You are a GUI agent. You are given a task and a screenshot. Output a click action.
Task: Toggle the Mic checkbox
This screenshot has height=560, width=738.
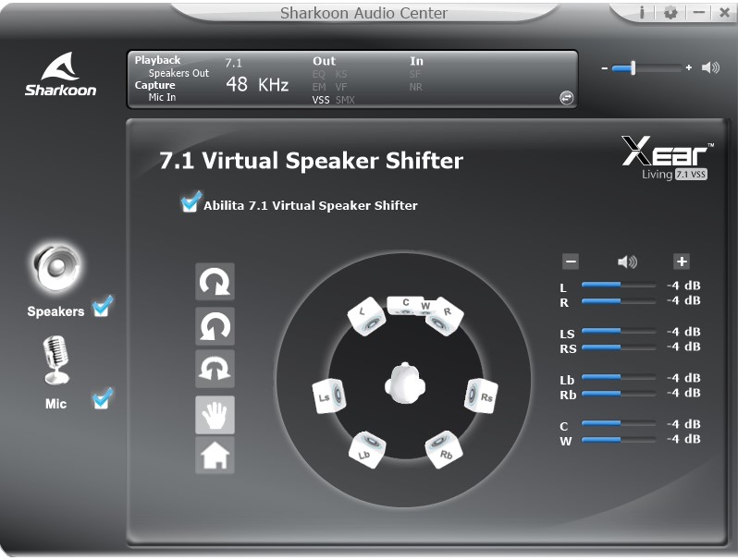(x=102, y=398)
